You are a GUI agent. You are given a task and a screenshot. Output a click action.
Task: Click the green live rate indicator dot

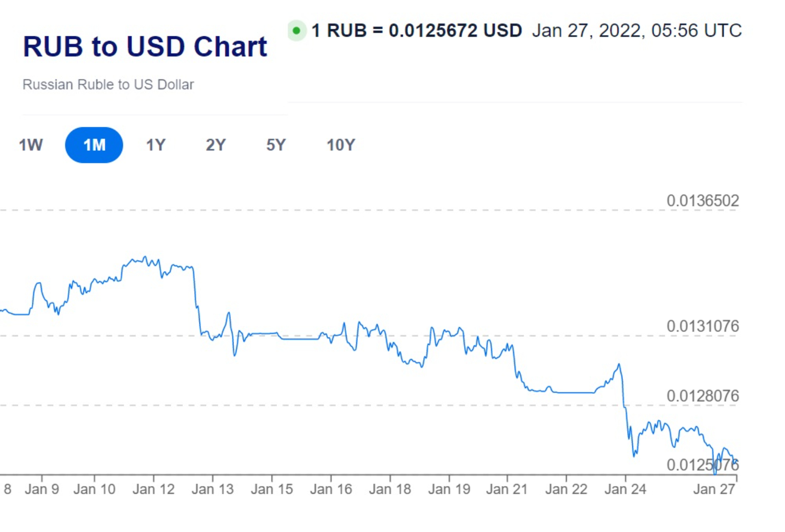(x=296, y=31)
